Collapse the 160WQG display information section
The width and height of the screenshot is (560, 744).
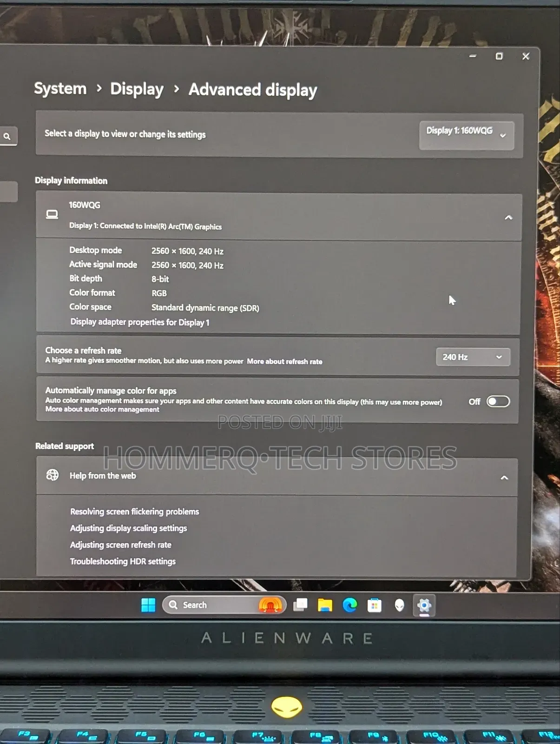tap(508, 217)
